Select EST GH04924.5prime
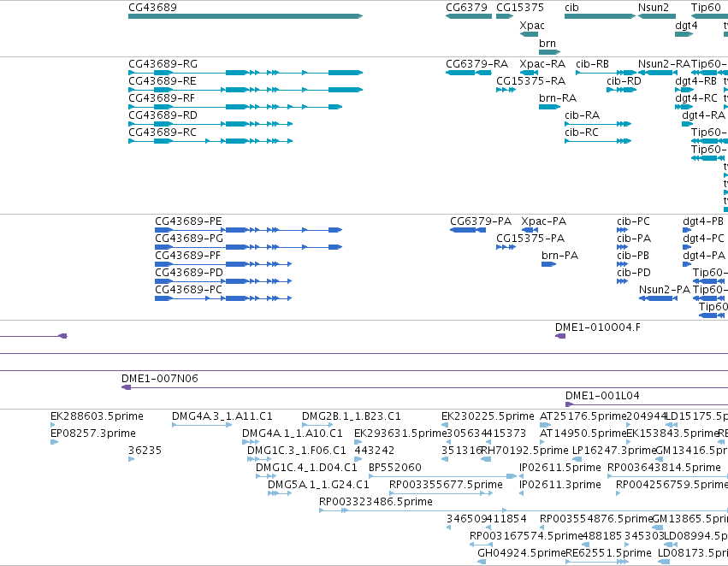 click(x=482, y=562)
